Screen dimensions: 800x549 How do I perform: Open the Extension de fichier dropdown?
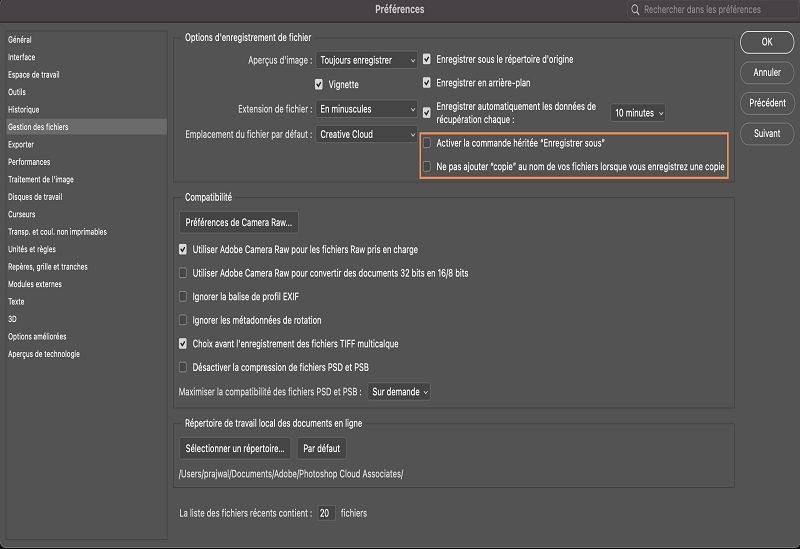(x=367, y=109)
